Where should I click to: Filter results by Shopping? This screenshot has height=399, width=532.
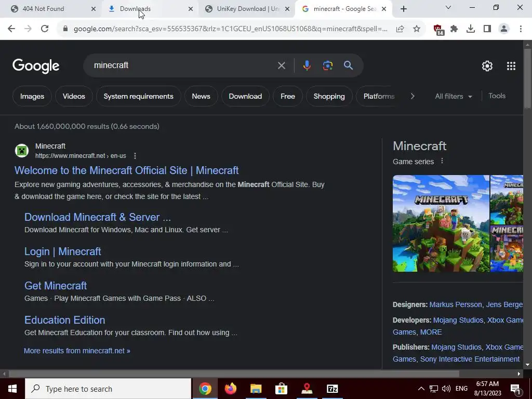pos(329,96)
